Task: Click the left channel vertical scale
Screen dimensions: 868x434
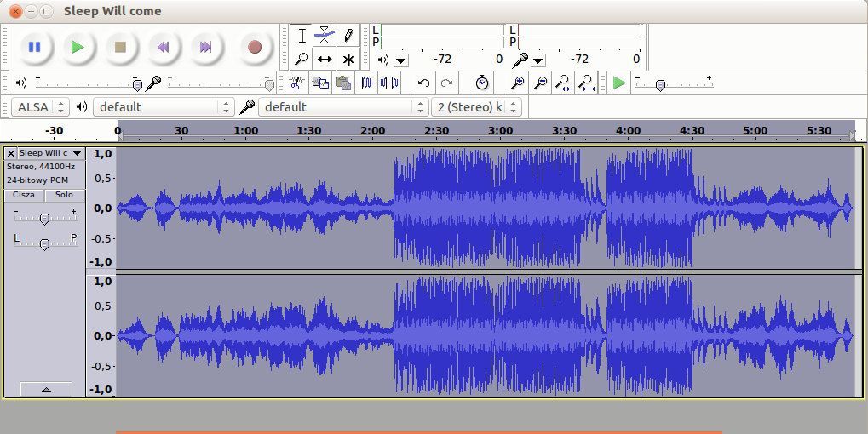Action: pos(102,208)
